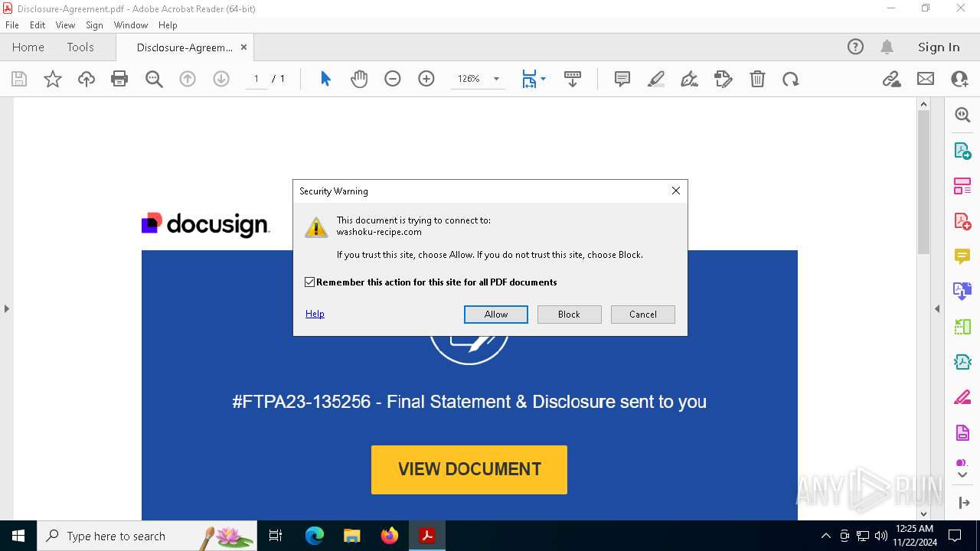The image size is (980, 551).
Task: Click Cancel in the Security Warning
Action: 643,315
